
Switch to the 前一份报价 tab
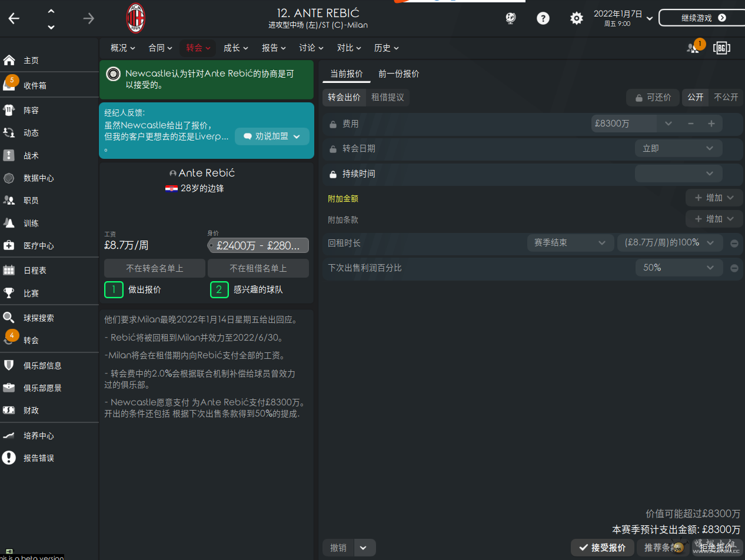coord(398,74)
